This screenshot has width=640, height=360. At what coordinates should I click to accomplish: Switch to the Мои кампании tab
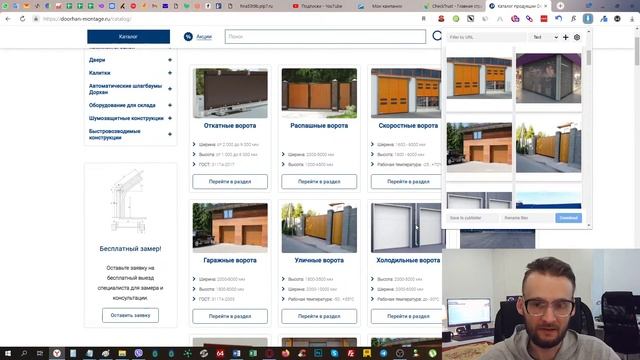(387, 6)
